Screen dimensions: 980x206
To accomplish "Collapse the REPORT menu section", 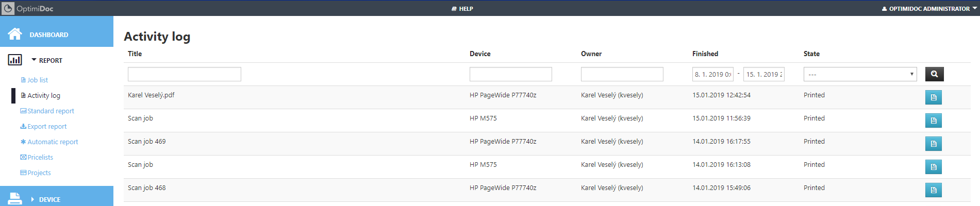I will pyautogui.click(x=46, y=60).
